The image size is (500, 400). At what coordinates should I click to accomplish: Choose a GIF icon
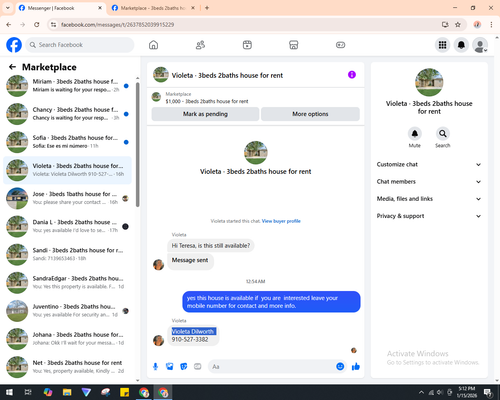198,367
